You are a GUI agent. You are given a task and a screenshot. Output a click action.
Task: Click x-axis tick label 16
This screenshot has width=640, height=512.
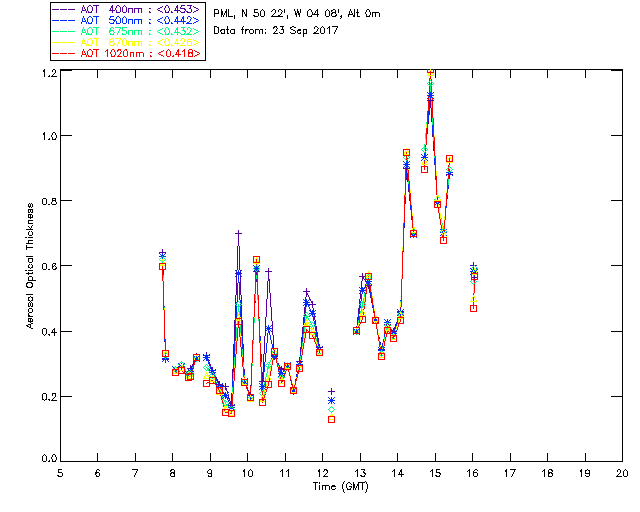472,473
